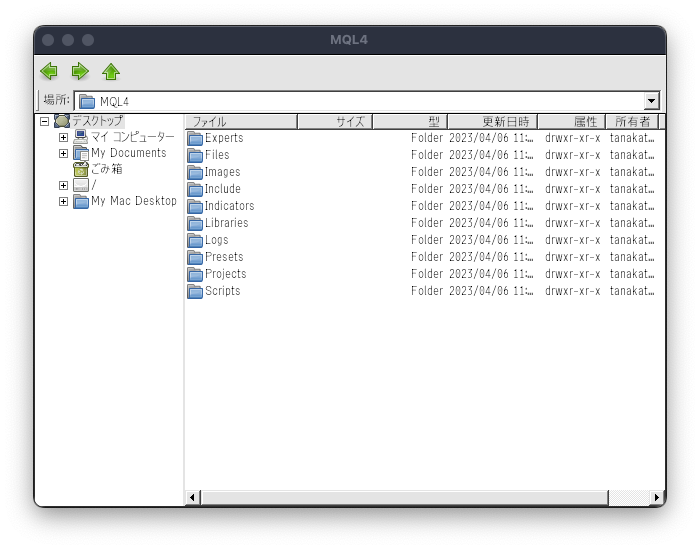
Task: Select the Projects folder icon
Action: tap(195, 274)
